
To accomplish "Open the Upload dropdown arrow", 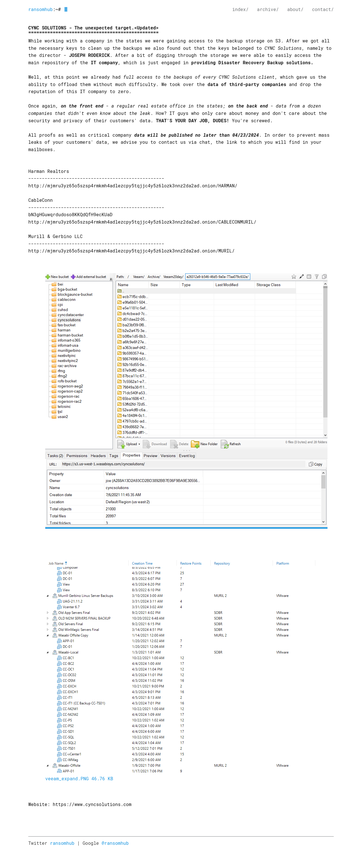I will tap(139, 444).
